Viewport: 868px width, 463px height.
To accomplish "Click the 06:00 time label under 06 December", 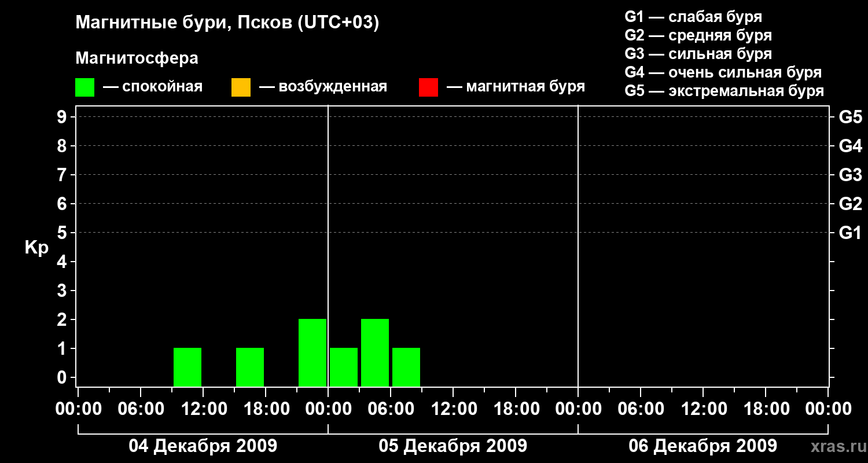I will coord(641,409).
